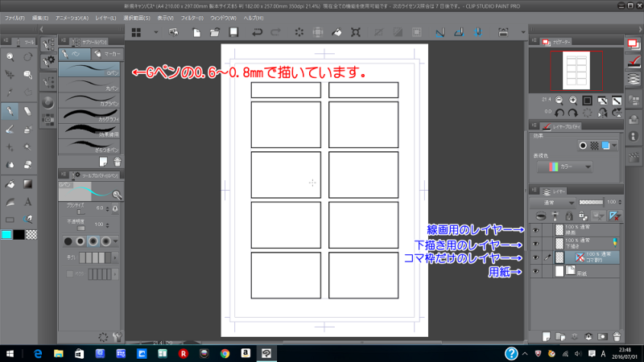Zoom in in Navigator panel
The width and height of the screenshot is (644, 362).
tap(573, 100)
